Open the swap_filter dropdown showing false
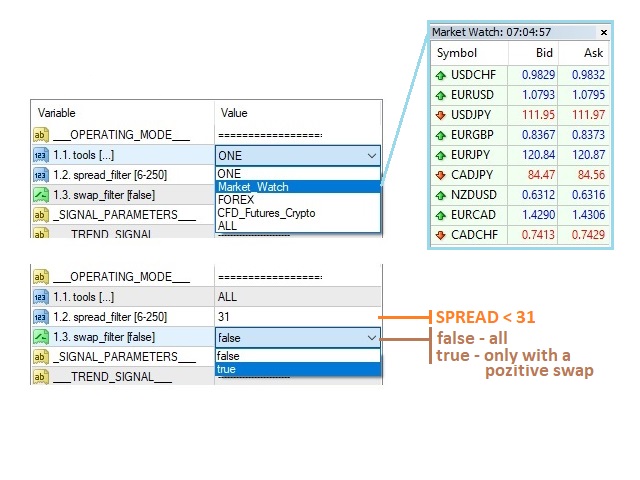This screenshot has height=480, width=640. [298, 338]
